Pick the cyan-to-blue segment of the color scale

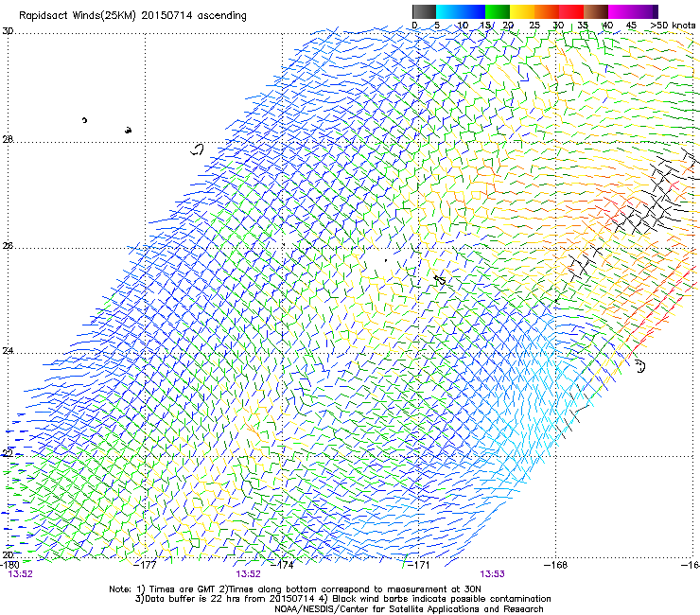tap(461, 11)
